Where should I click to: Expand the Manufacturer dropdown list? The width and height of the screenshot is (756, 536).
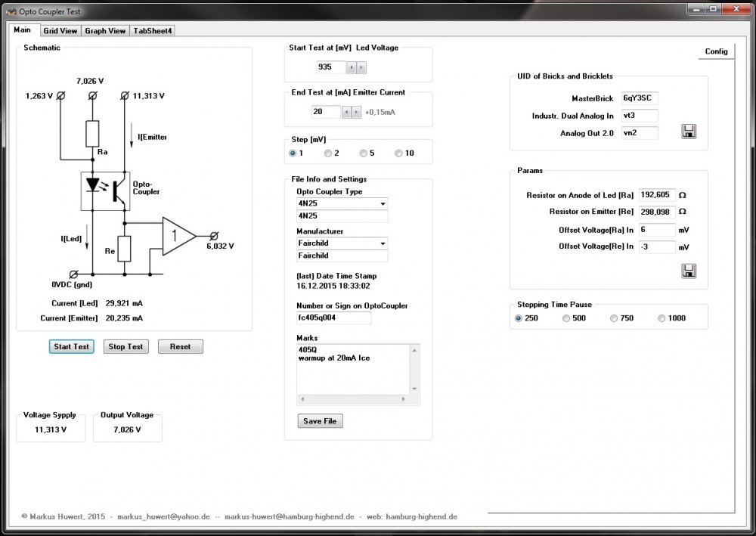click(383, 243)
